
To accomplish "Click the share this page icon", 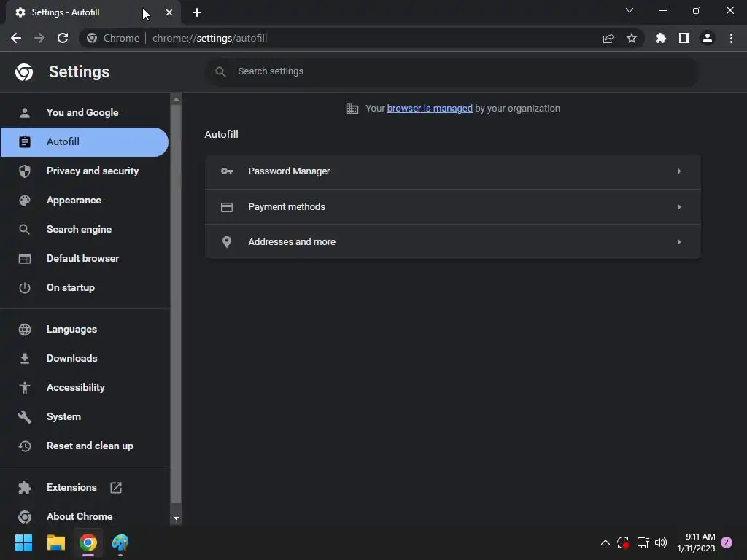I will 608,38.
